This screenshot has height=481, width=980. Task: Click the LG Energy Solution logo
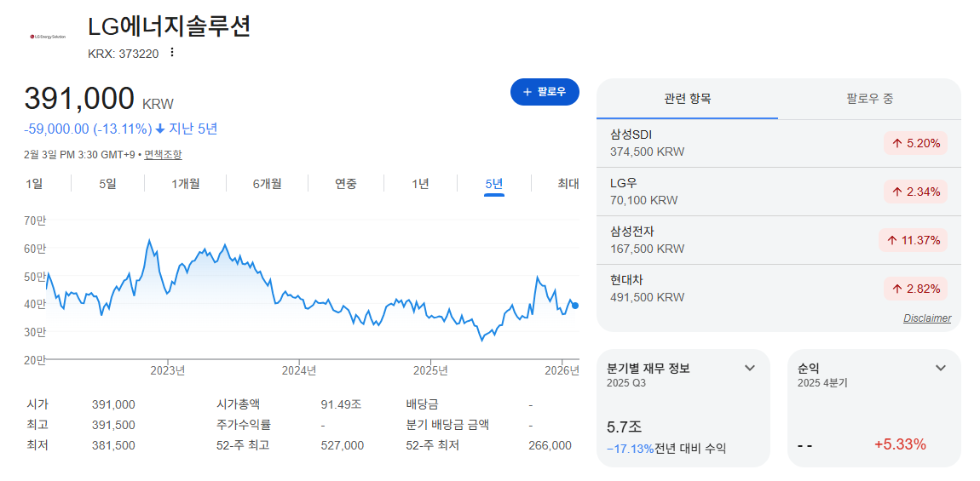[48, 37]
